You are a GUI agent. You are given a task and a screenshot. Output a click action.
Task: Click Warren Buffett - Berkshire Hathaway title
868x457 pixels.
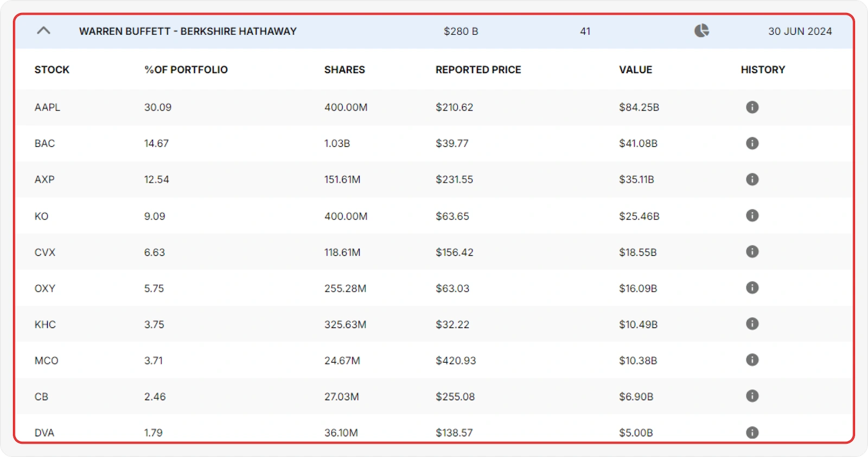[188, 31]
